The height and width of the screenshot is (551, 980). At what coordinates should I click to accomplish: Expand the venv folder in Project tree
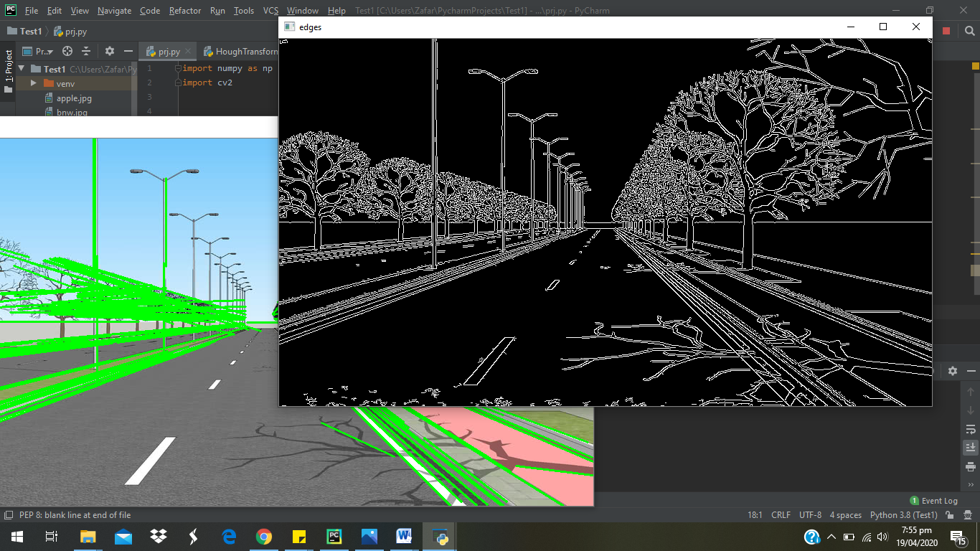(34, 83)
